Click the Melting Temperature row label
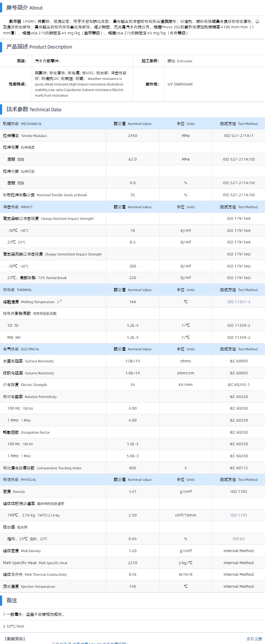 [32, 302]
